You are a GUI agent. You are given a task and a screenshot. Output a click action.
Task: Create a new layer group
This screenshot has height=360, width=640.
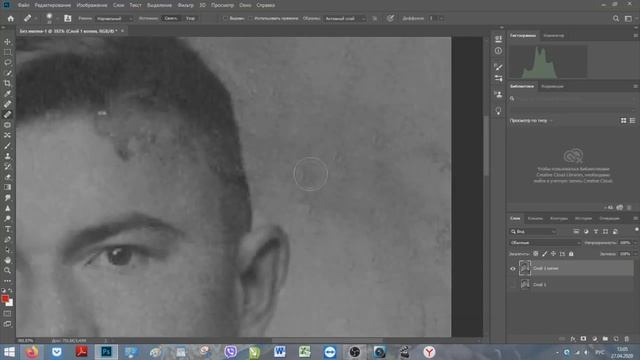(x=605, y=339)
